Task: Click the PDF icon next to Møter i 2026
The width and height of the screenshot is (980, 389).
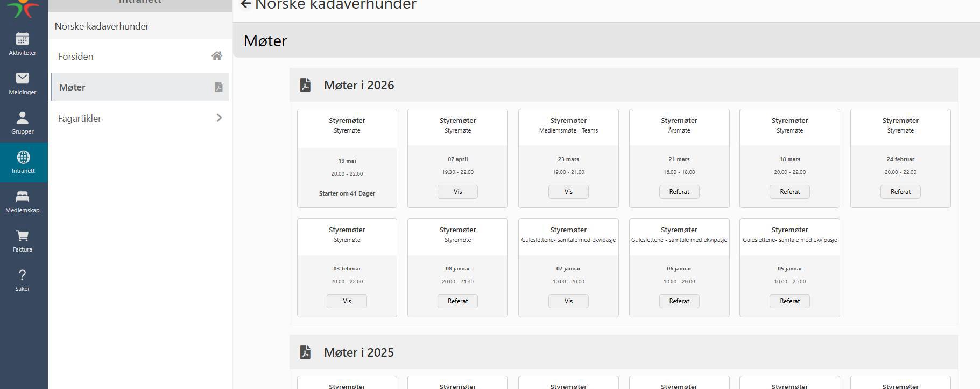Action: click(305, 85)
